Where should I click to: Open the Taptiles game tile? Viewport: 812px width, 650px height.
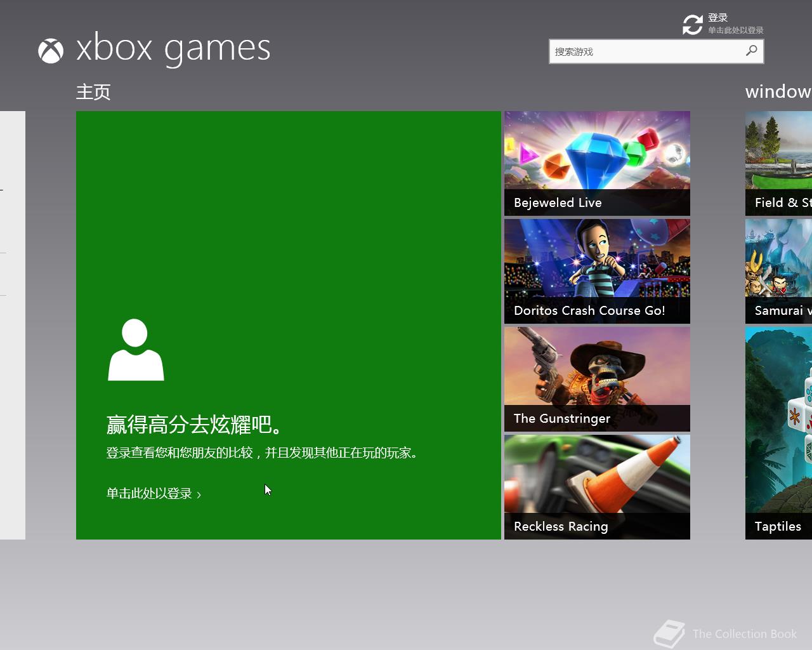(778, 433)
